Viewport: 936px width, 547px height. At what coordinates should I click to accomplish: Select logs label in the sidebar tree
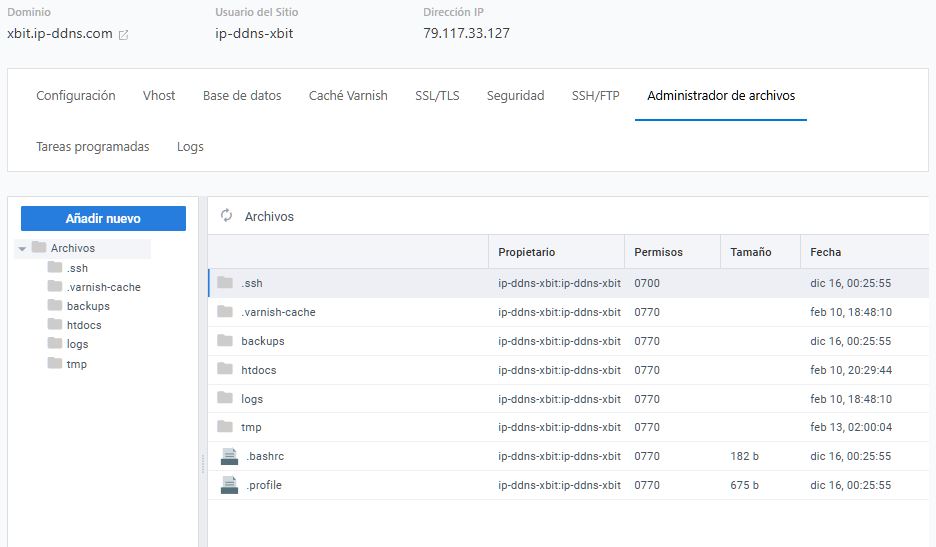click(x=78, y=345)
